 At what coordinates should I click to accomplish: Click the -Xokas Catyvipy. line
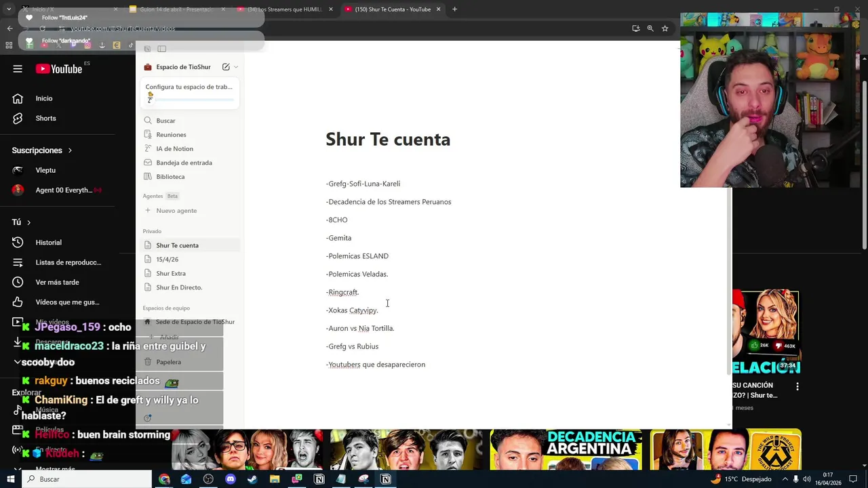[352, 310]
